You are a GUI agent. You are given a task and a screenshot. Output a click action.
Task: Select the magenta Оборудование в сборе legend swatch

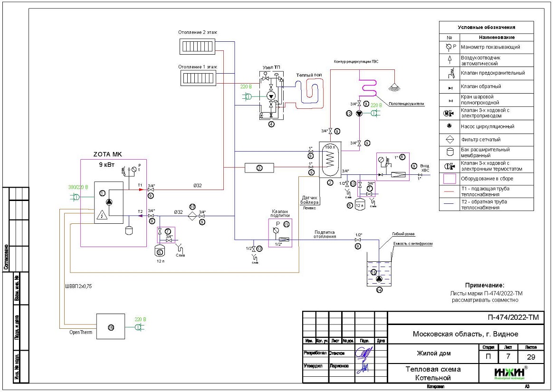tap(449, 179)
